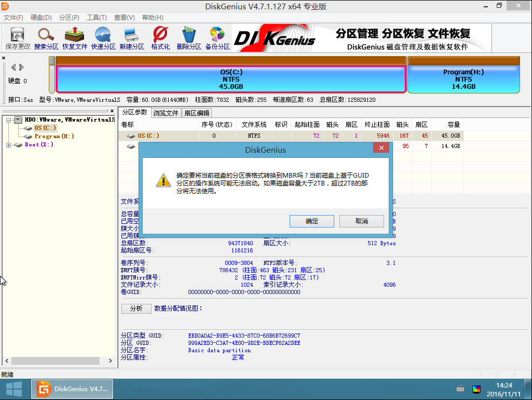
Task: Select the OS(C:) row in partition table
Action: (291, 136)
